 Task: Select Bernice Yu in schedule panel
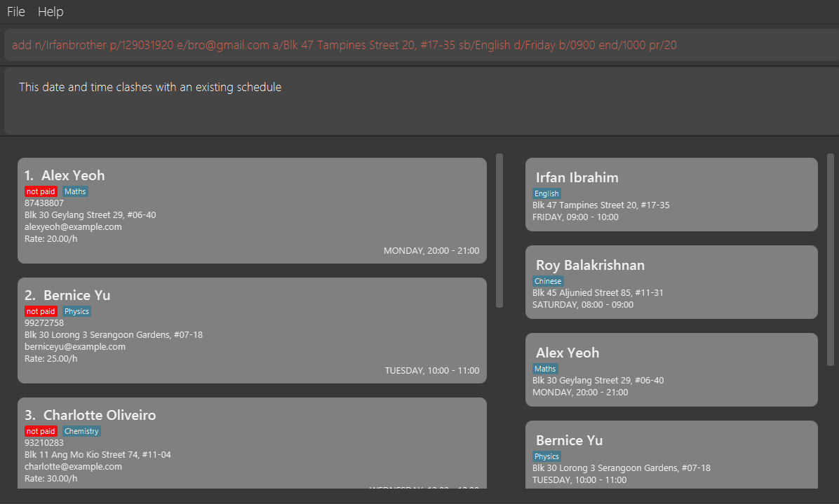671,454
